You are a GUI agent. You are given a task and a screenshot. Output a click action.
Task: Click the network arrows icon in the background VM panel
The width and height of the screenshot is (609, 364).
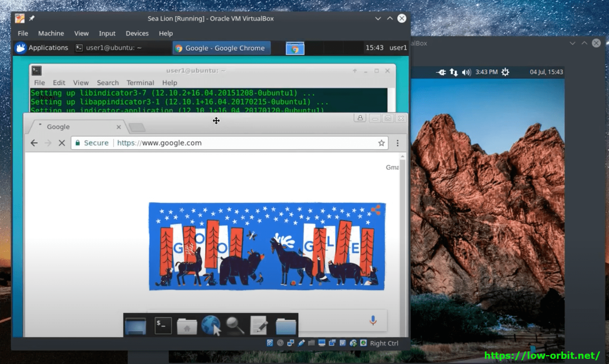(454, 72)
